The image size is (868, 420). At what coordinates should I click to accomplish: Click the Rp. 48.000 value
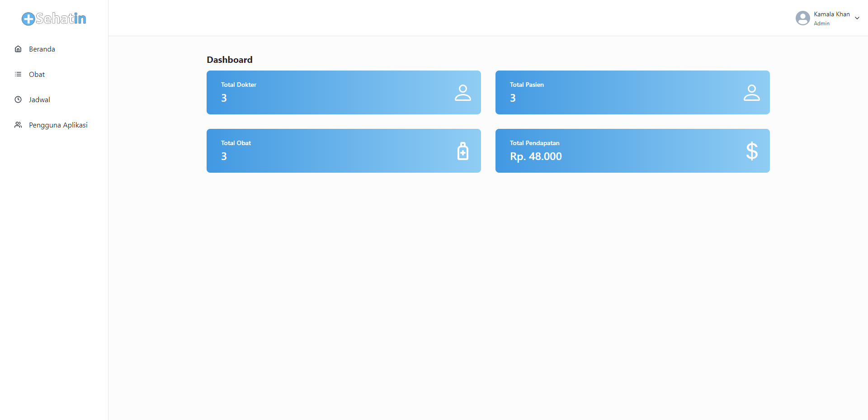click(x=536, y=156)
